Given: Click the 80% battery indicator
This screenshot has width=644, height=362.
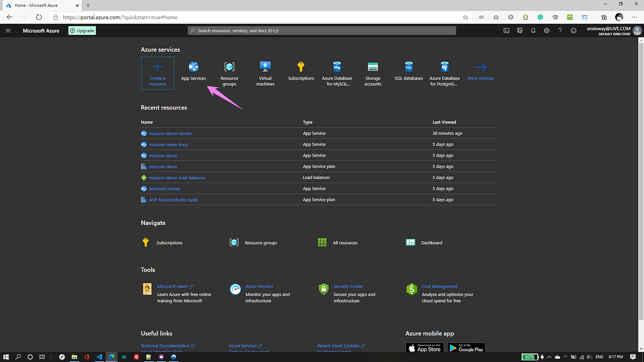Looking at the screenshot, I should 529,357.
